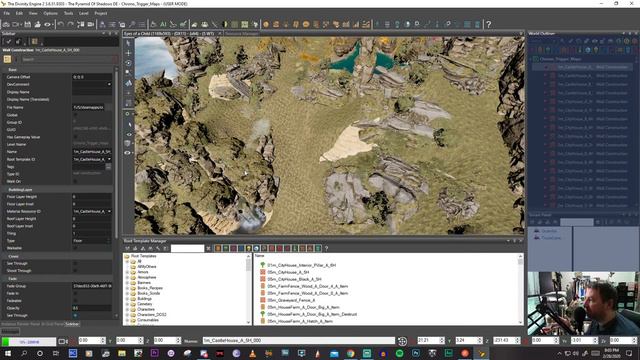
Task: Click the Opacity value field
Action: (x=92, y=308)
